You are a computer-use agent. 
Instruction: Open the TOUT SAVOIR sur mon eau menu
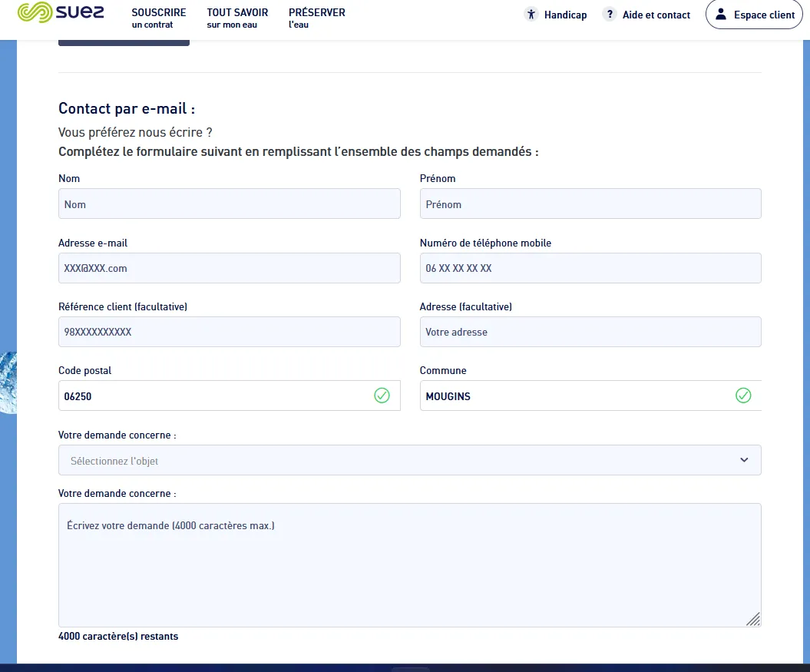pyautogui.click(x=237, y=18)
